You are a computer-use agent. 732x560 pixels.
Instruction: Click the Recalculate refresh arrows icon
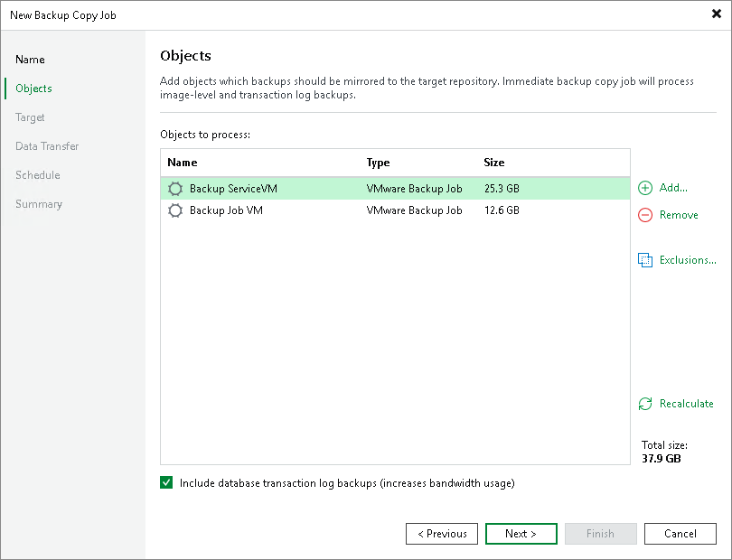click(x=645, y=404)
